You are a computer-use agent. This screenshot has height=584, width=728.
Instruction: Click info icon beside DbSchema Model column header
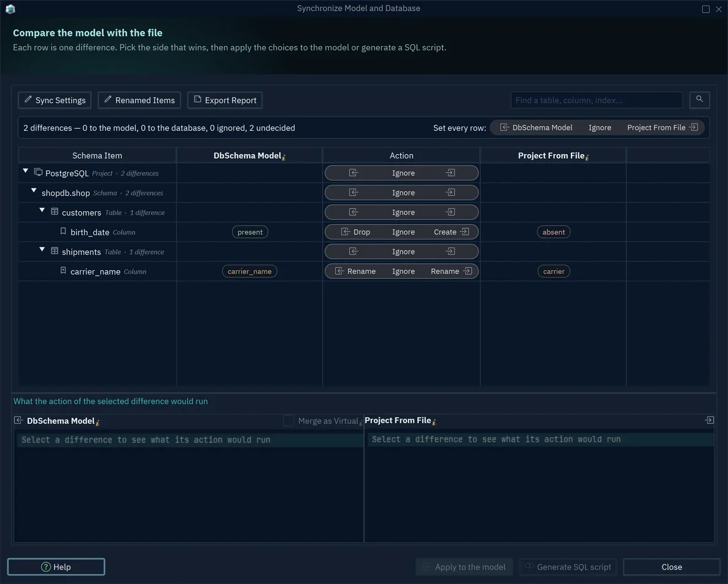tap(284, 157)
